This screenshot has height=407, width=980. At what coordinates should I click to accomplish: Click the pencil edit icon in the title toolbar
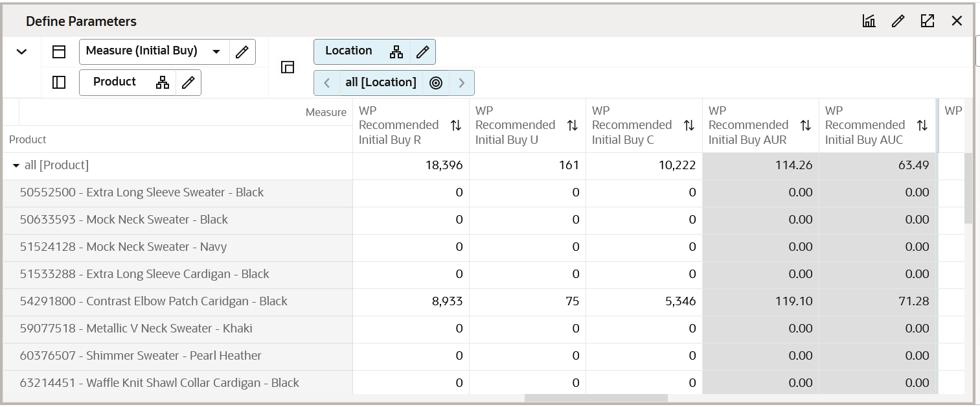click(x=898, y=21)
